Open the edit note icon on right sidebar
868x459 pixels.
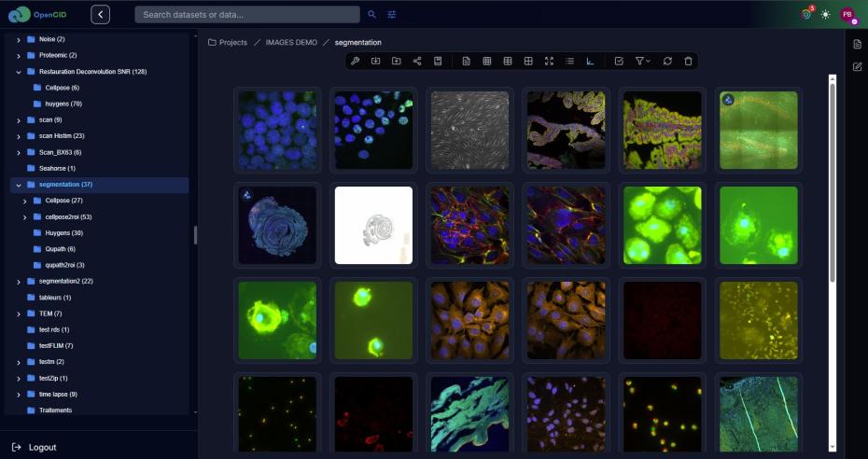(x=858, y=67)
